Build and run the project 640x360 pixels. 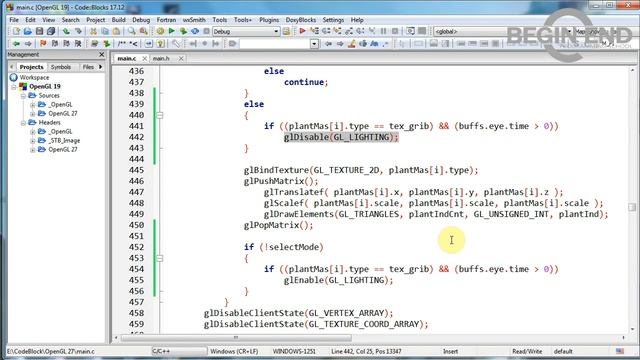click(183, 31)
